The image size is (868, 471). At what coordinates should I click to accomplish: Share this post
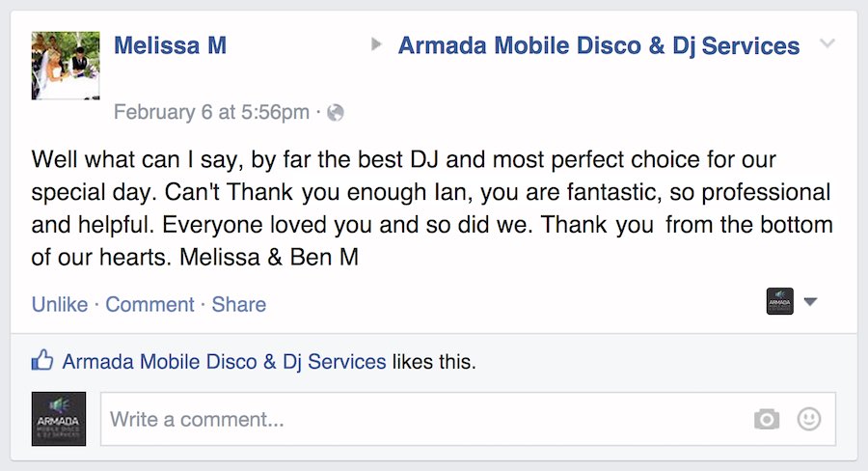click(239, 305)
